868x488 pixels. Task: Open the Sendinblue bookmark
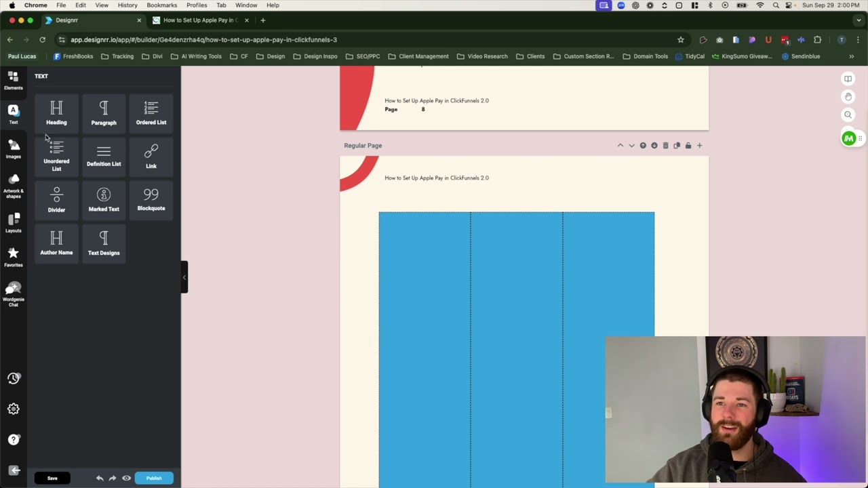click(801, 56)
